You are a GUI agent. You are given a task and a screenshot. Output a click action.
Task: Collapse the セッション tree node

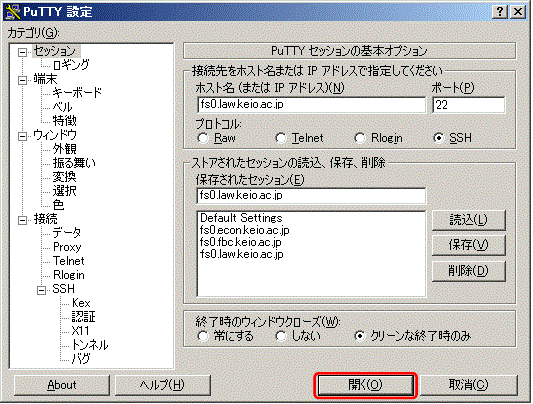[x=22, y=52]
